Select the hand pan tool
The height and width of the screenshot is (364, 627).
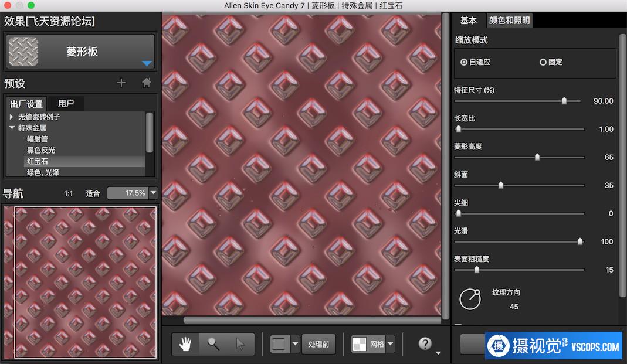pos(185,344)
